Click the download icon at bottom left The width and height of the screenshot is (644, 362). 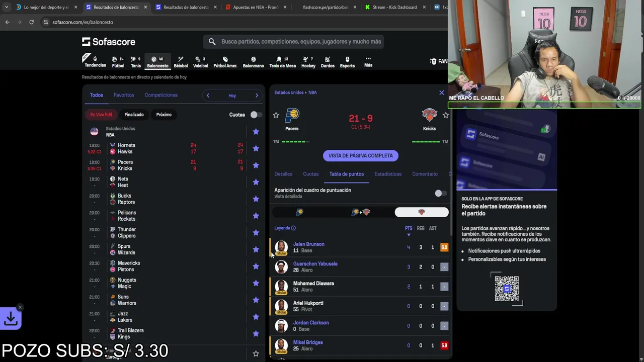[x=11, y=318]
